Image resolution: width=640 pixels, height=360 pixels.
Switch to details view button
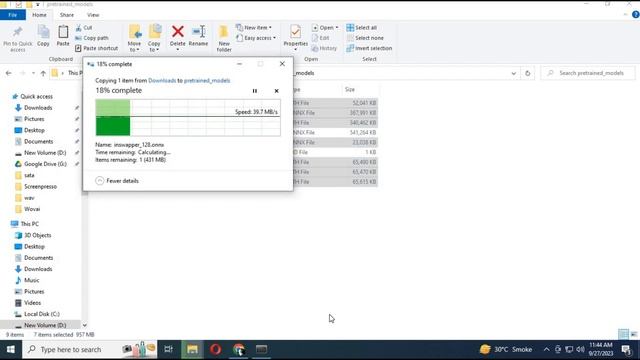point(623,334)
